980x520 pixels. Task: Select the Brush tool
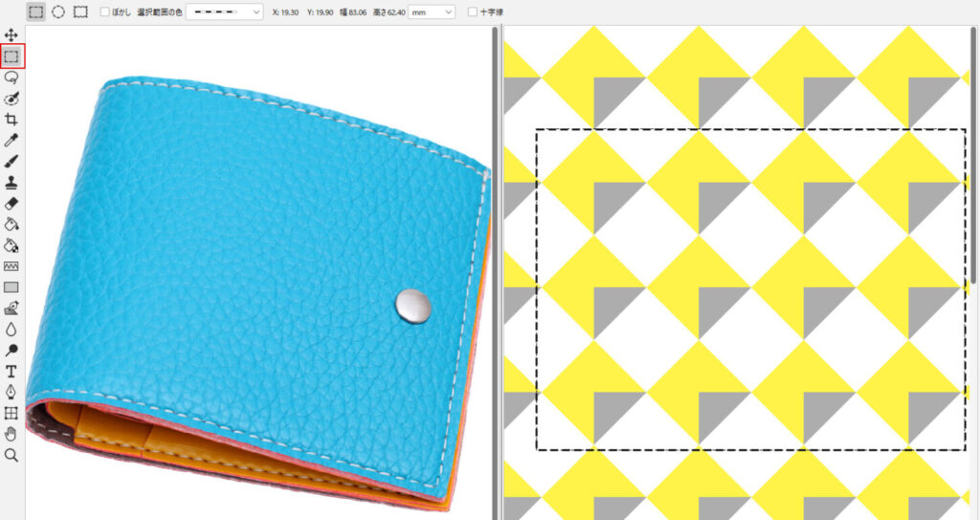pos(11,162)
